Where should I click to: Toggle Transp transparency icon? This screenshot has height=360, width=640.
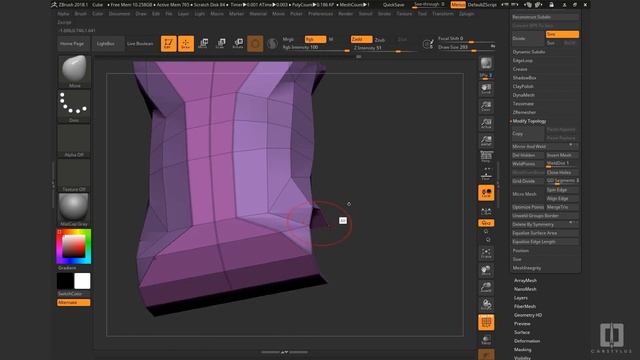pyautogui.click(x=486, y=340)
